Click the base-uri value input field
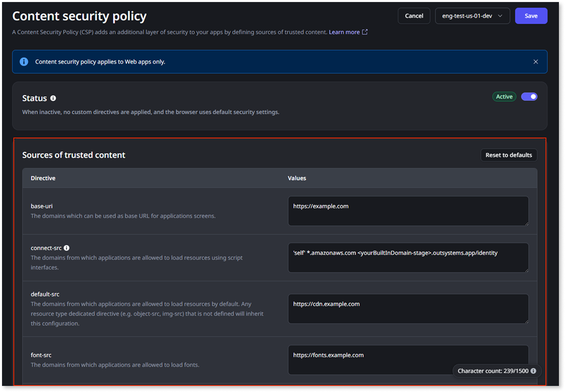Image resolution: width=565 pixels, height=392 pixels. tap(408, 211)
